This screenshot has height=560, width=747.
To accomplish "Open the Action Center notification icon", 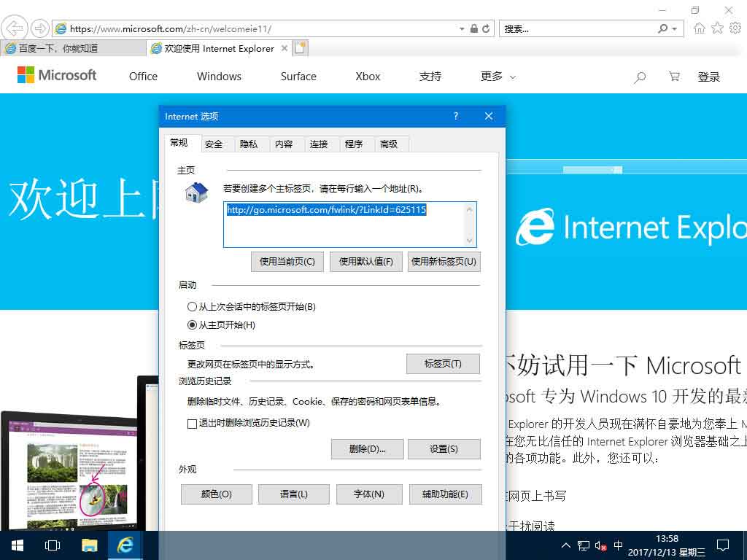I will pos(723,545).
